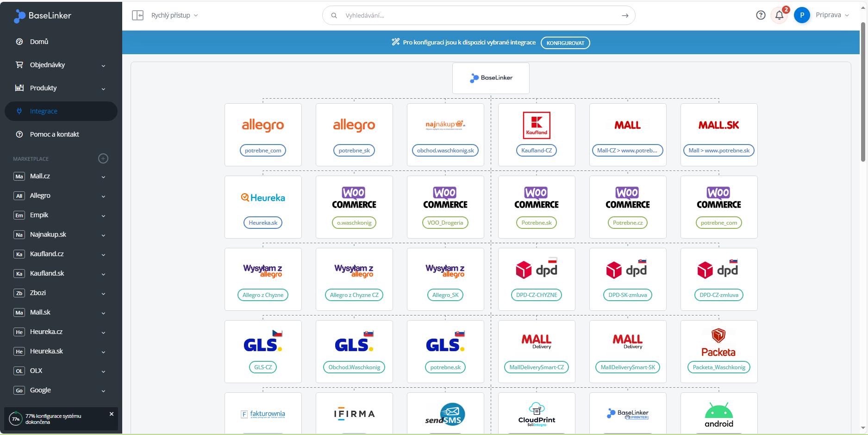Open the Integrace menu item
The height and width of the screenshot is (435, 868).
pyautogui.click(x=61, y=111)
